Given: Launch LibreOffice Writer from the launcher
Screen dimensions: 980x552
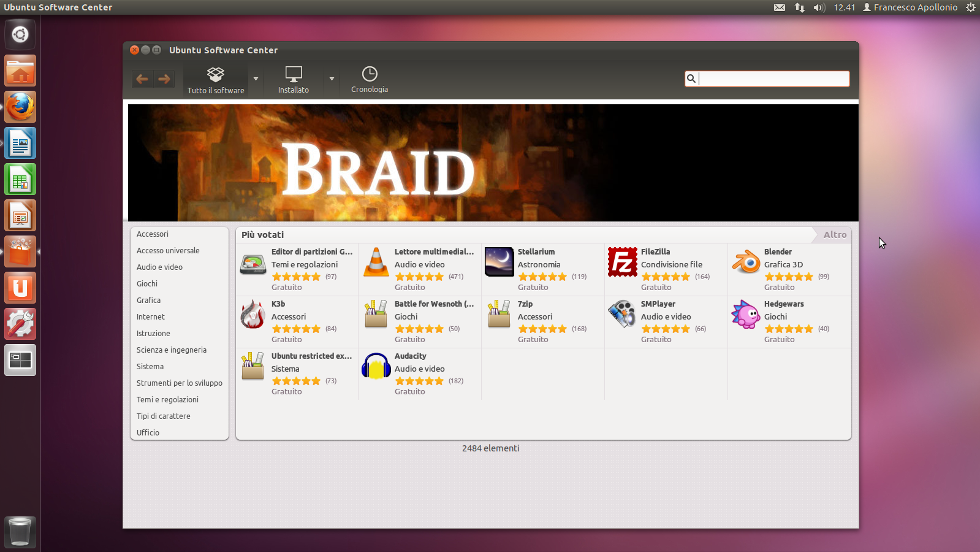Looking at the screenshot, I should [x=20, y=143].
